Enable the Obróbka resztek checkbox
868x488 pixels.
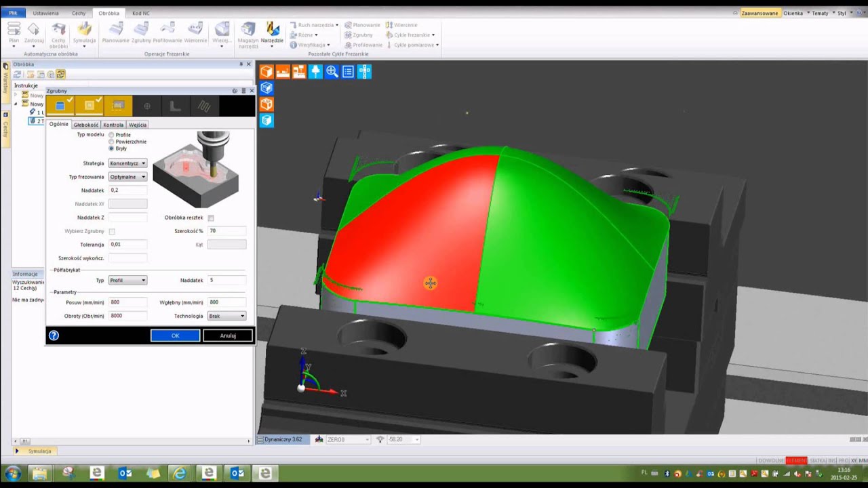click(211, 218)
